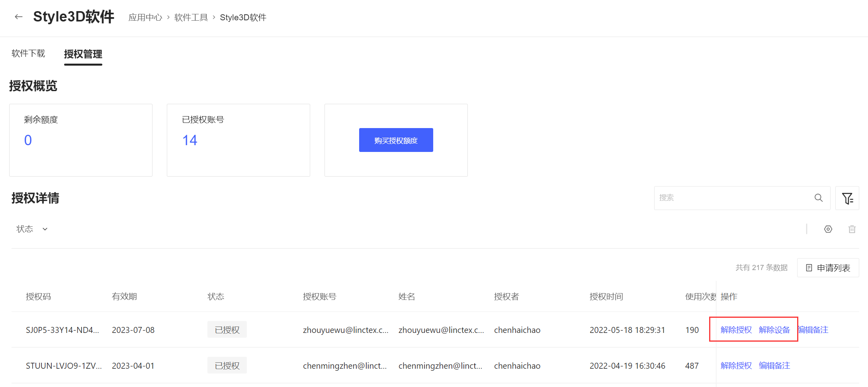Click the 已授权 status tag in first row
Image resolution: width=868 pixels, height=387 pixels.
pyautogui.click(x=227, y=330)
